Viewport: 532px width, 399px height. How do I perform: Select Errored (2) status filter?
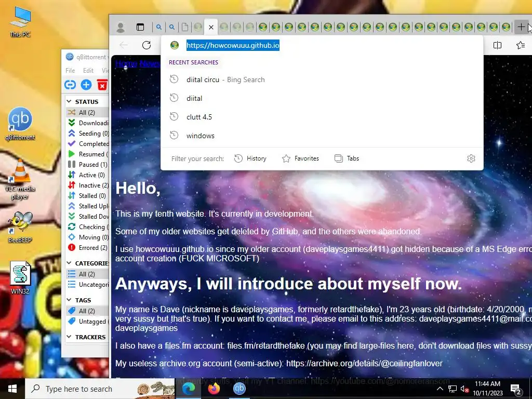(87, 248)
